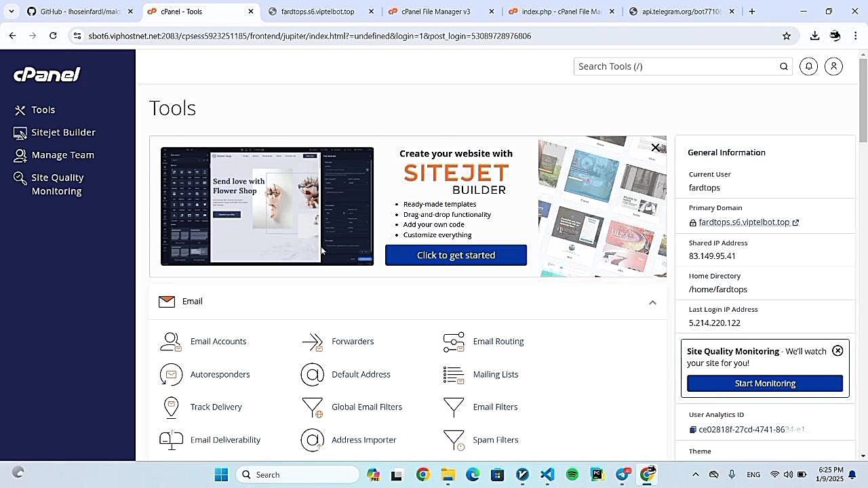Open the tab search dropdown arrow
Screen dimensions: 868x488
point(12,12)
